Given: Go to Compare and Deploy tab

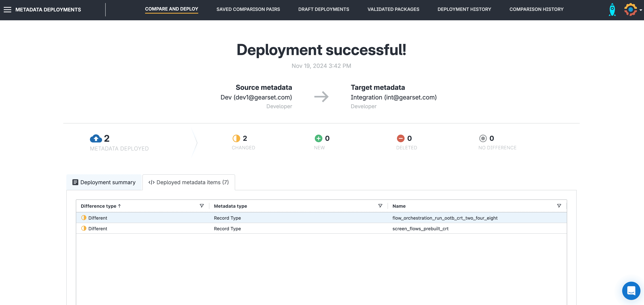Looking at the screenshot, I should pos(171,9).
